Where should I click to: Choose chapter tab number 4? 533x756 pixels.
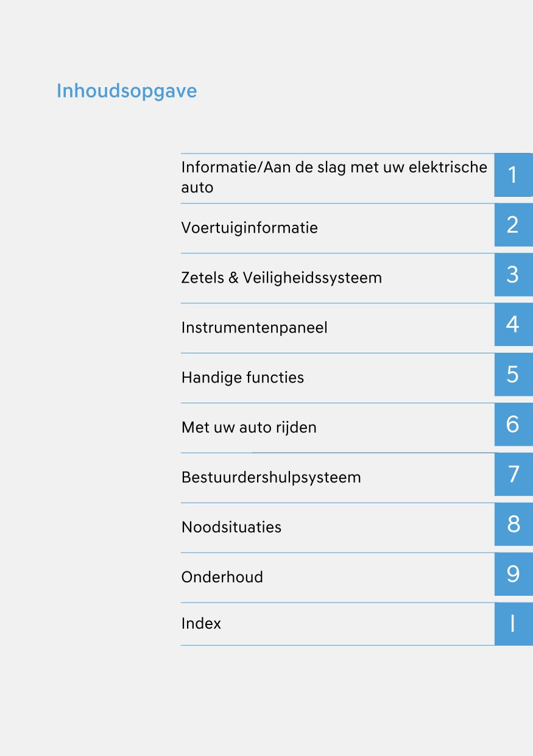(x=513, y=325)
